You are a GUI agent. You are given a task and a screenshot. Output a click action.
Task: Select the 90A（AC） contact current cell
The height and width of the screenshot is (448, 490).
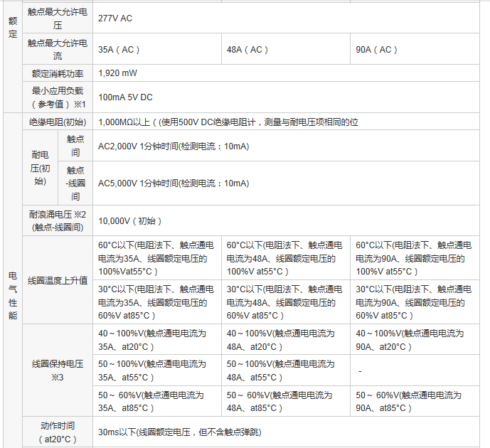[376, 50]
